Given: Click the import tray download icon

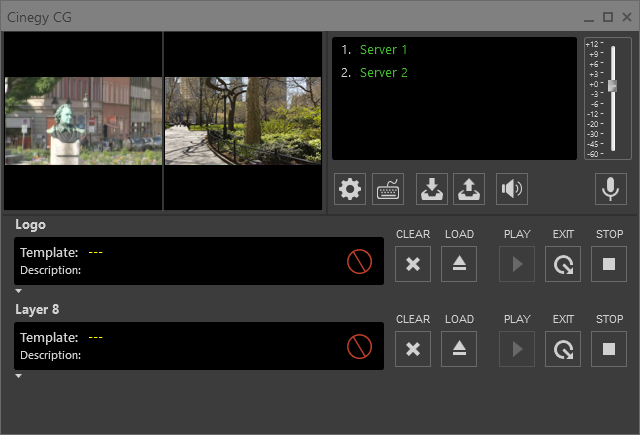Looking at the screenshot, I should tap(432, 189).
